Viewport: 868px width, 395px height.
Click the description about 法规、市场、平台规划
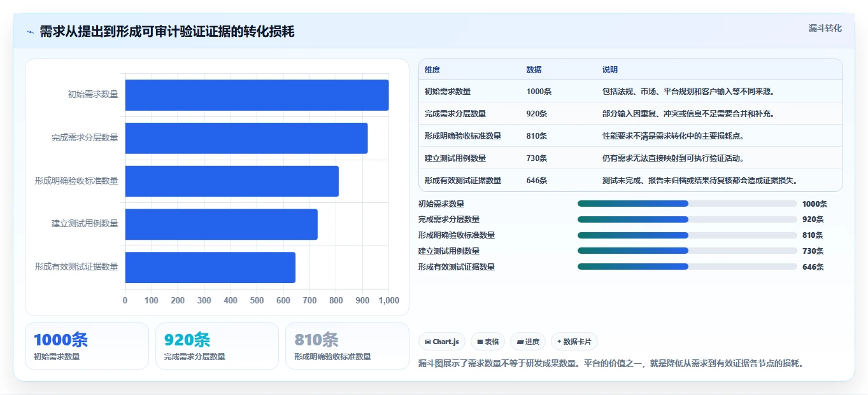688,92
